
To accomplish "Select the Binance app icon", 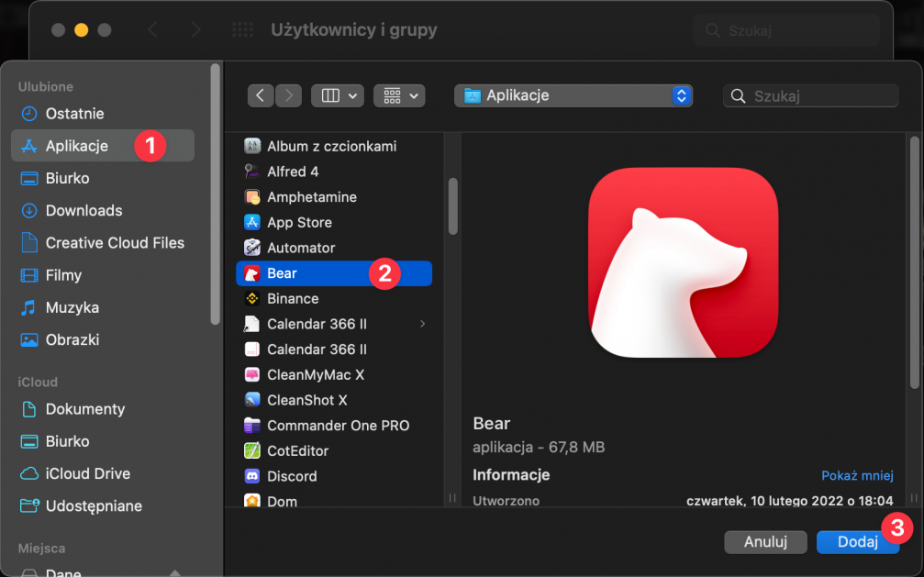I will pyautogui.click(x=252, y=299).
